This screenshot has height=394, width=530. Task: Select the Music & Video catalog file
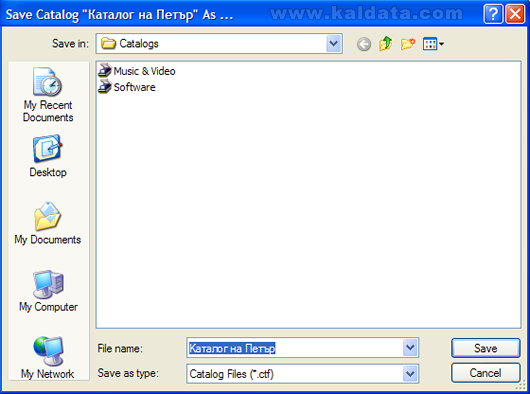137,71
